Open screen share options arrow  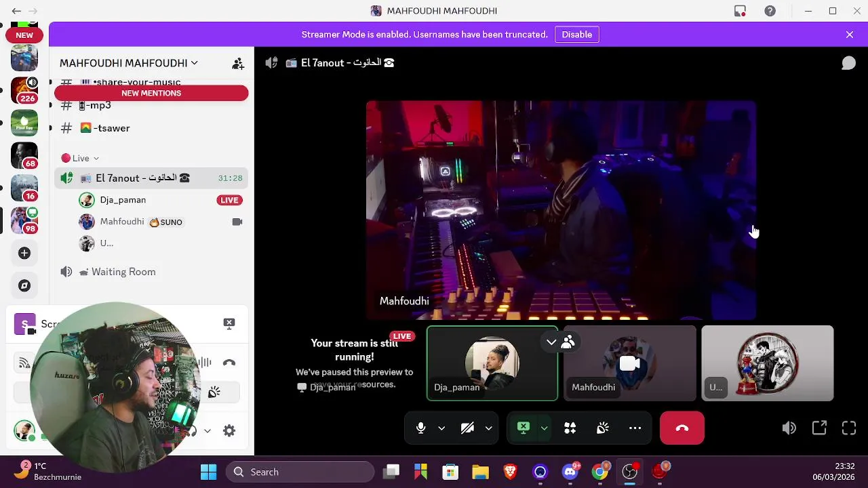[544, 428]
